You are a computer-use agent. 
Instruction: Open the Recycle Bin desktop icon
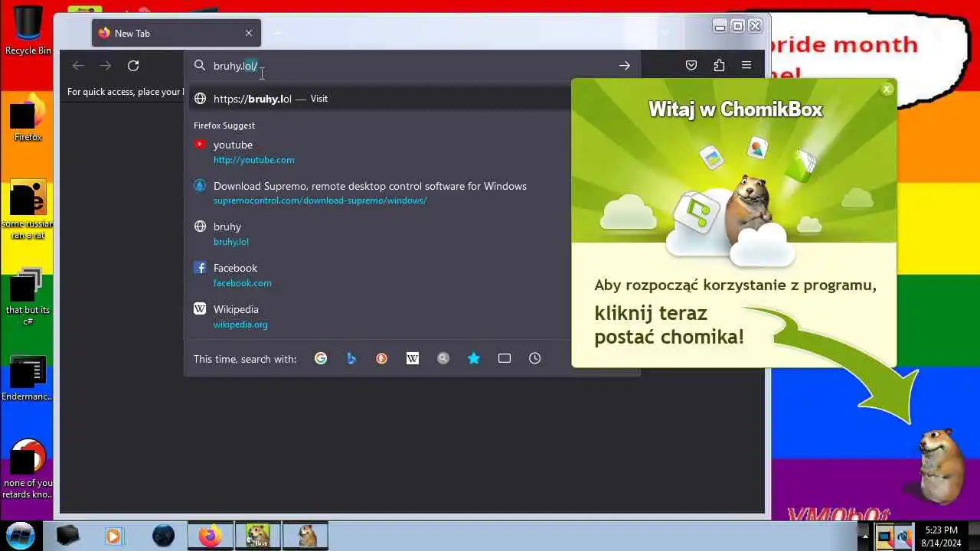28,31
